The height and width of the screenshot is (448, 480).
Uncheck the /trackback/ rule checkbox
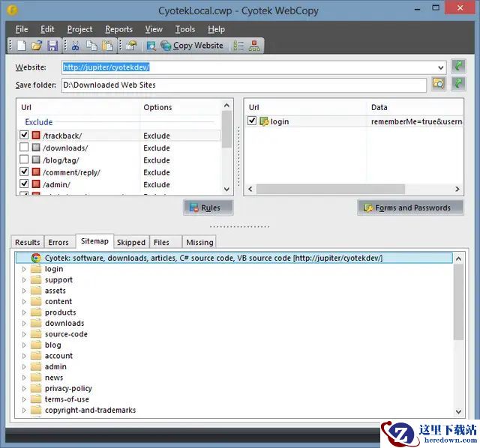pos(24,135)
